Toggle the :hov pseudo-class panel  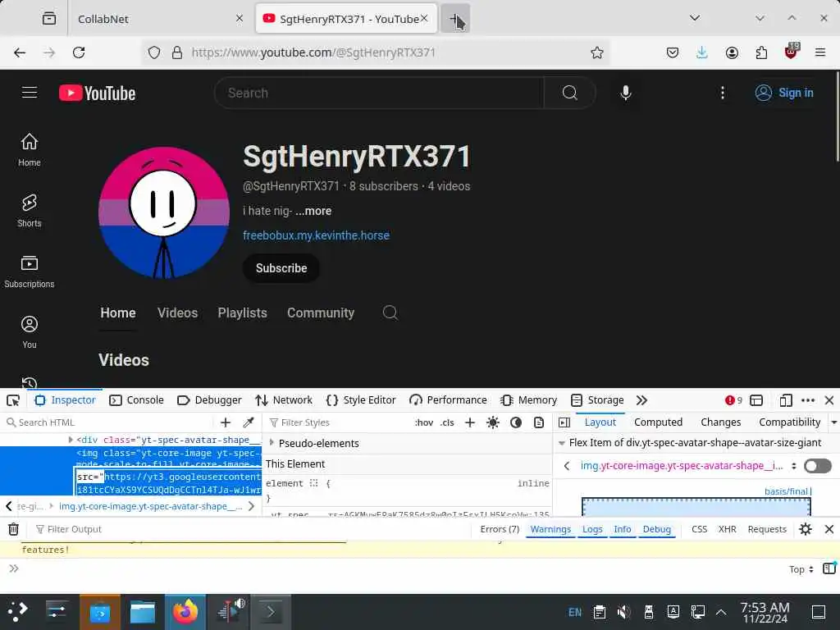[424, 422]
